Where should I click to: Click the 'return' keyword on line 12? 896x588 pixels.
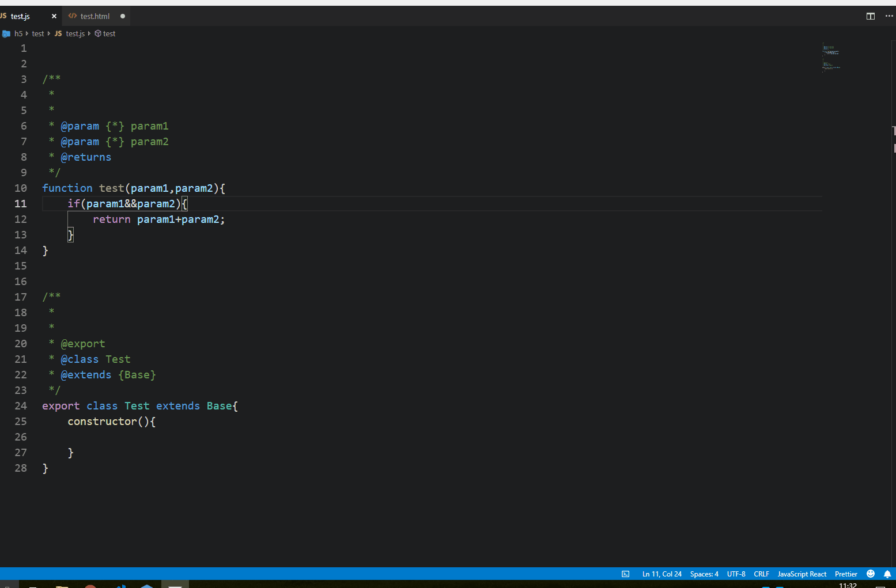(x=112, y=219)
